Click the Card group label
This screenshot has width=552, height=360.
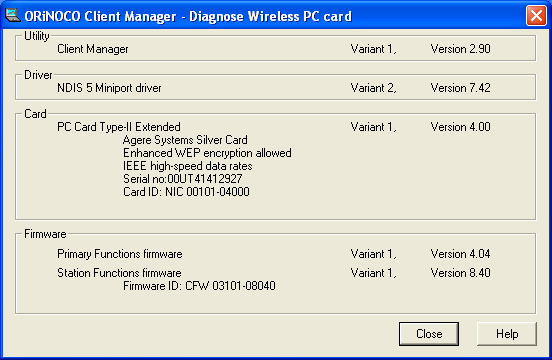tap(35, 114)
